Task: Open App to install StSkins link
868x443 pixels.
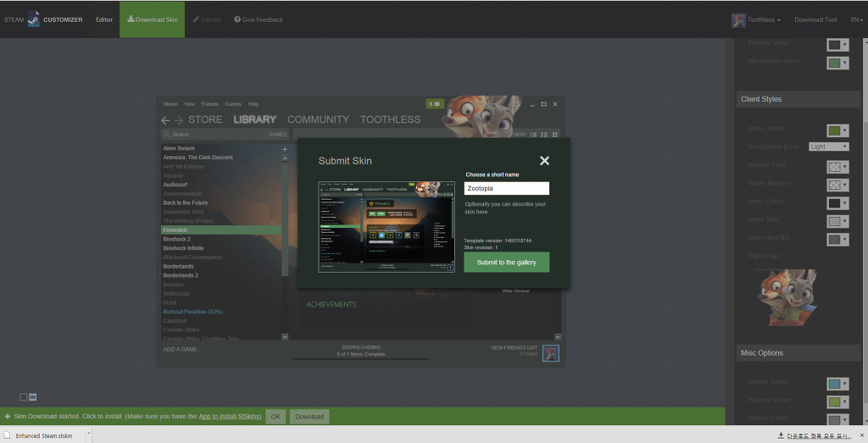Action: [230, 417]
